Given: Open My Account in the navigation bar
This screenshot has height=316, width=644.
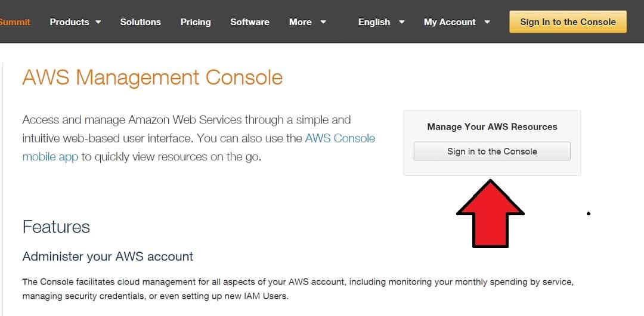Looking at the screenshot, I should (450, 22).
